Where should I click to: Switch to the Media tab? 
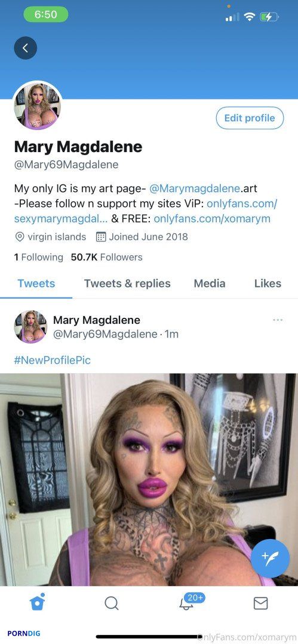[x=210, y=283]
